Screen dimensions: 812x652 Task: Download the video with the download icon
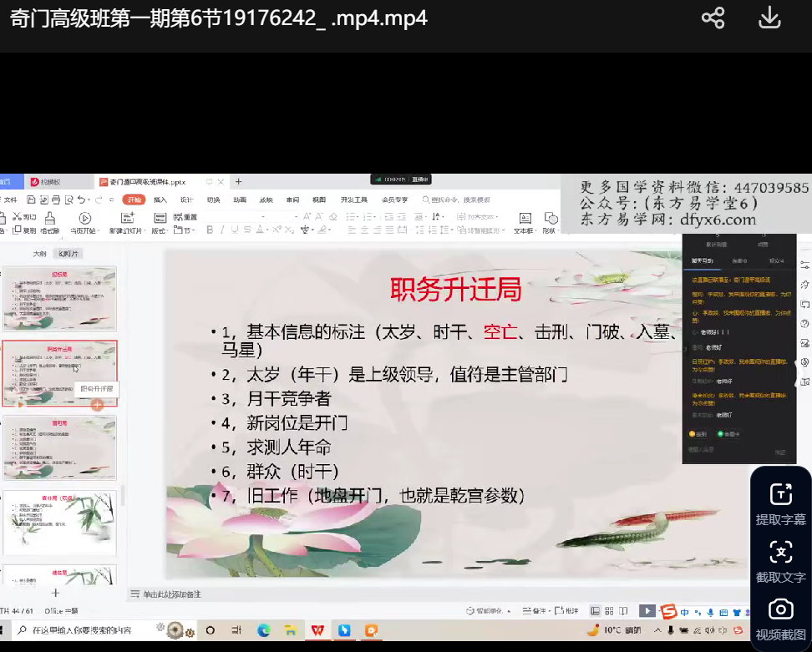click(x=769, y=18)
